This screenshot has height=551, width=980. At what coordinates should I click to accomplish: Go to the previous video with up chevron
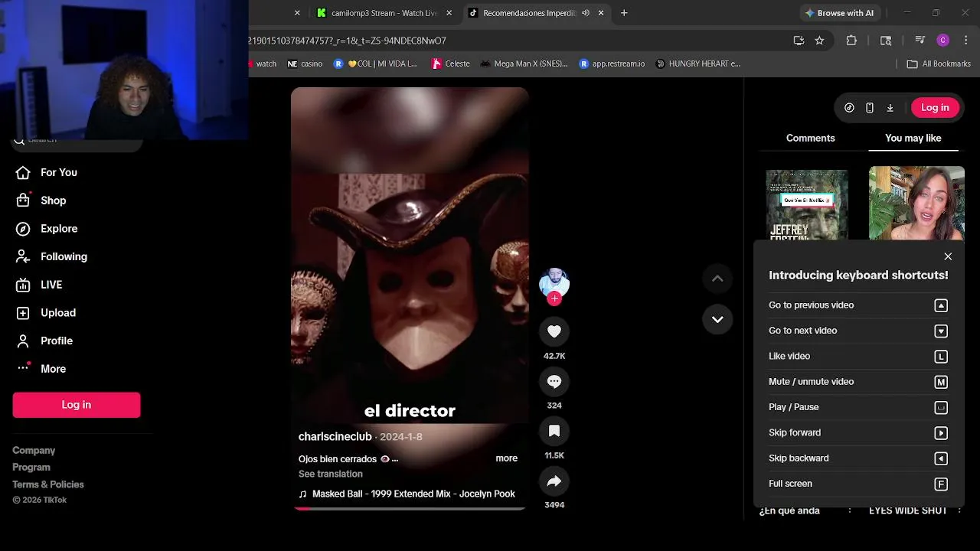(717, 279)
